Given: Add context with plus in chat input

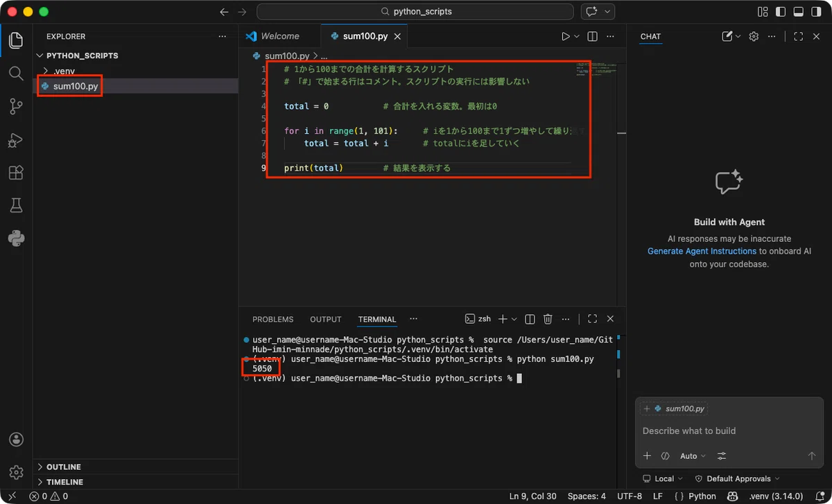Looking at the screenshot, I should point(647,456).
